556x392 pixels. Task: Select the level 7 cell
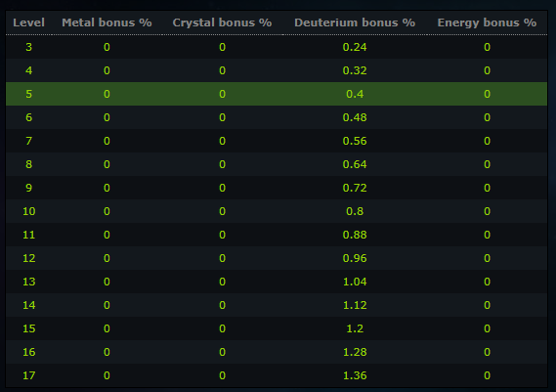(x=28, y=141)
